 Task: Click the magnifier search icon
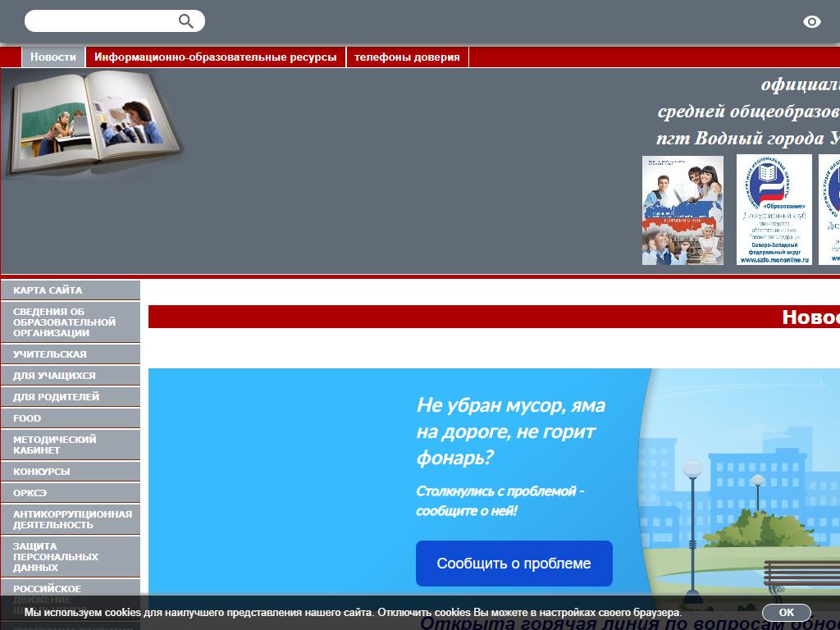click(186, 21)
